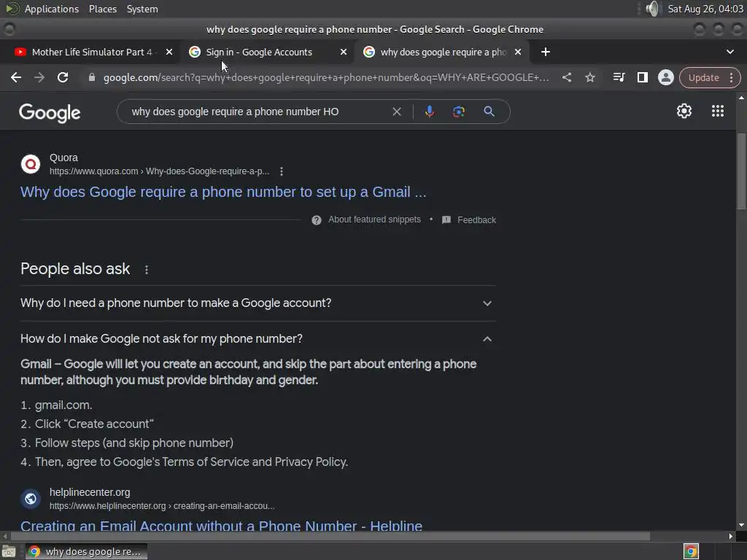Viewport: 747px width, 560px height.
Task: Click the vertical scrollbar thumb
Action: tap(741, 171)
